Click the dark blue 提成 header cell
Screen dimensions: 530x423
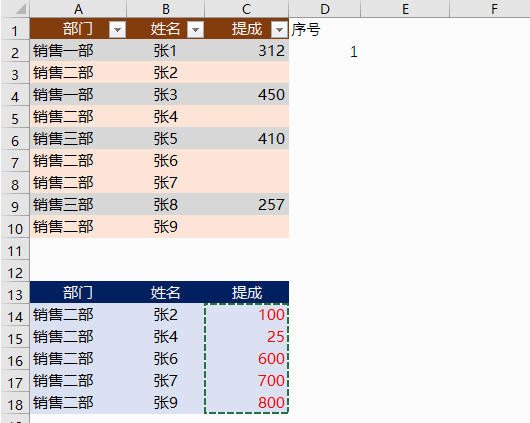(247, 292)
